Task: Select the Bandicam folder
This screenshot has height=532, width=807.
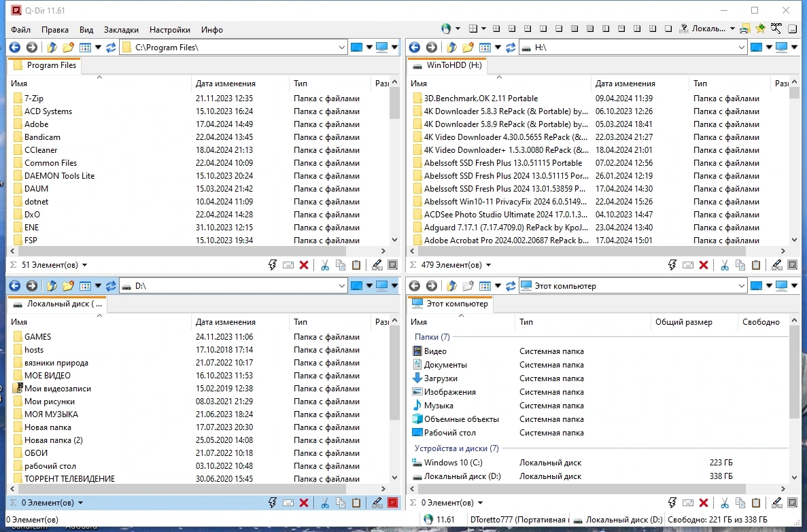Action: point(42,137)
